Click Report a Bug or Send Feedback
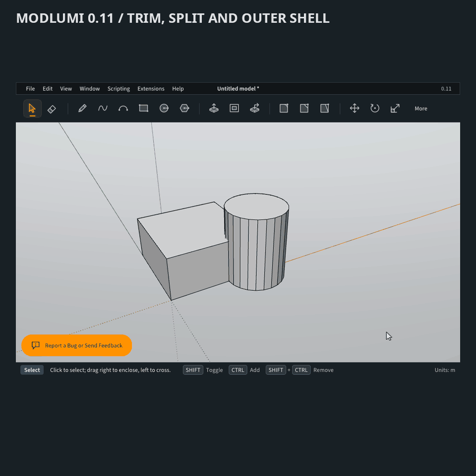This screenshot has height=476, width=476. [76, 345]
